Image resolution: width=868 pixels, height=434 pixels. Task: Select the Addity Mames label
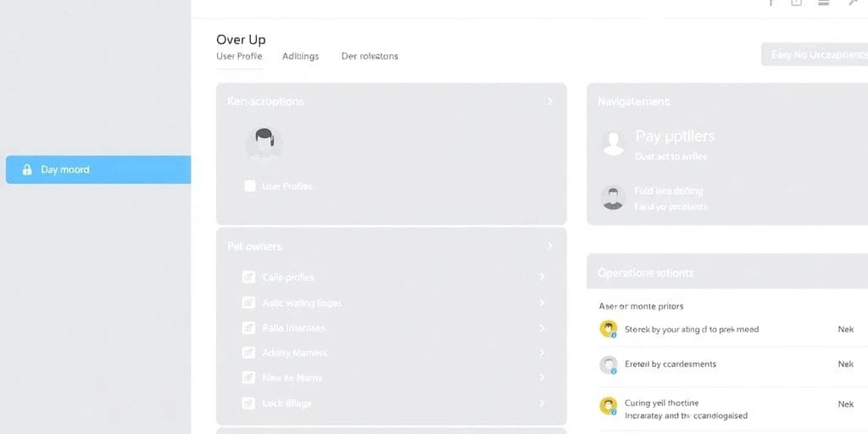[x=294, y=353]
